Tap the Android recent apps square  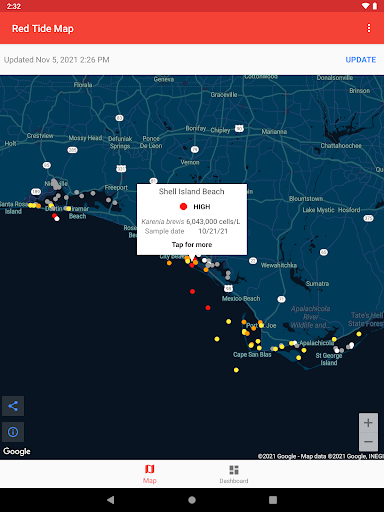(273, 500)
